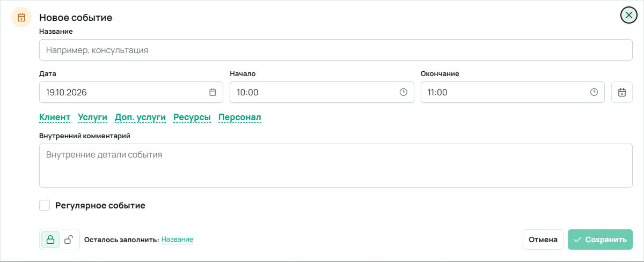Close the Новое событие dialog
The image size is (644, 262).
coord(628,15)
